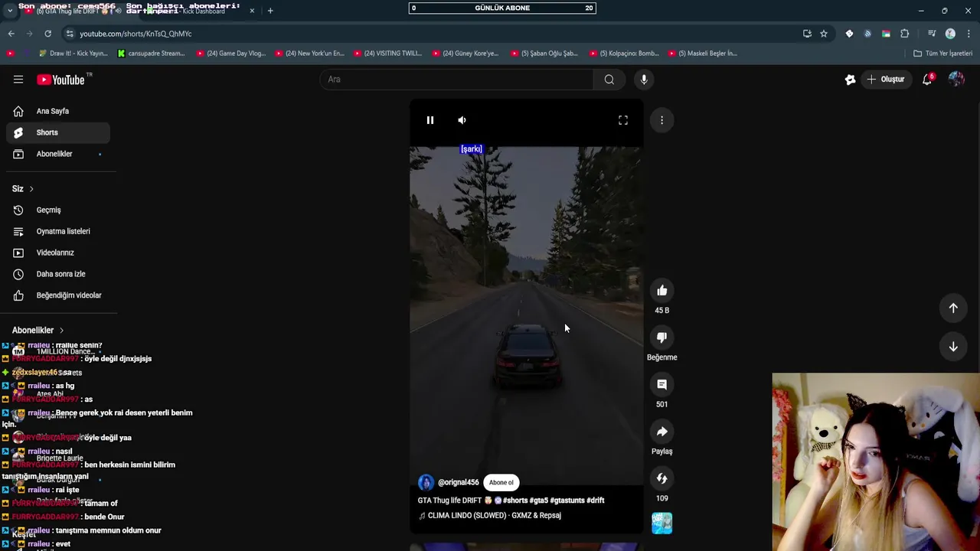Open the media control icon in toolbar

(x=932, y=34)
